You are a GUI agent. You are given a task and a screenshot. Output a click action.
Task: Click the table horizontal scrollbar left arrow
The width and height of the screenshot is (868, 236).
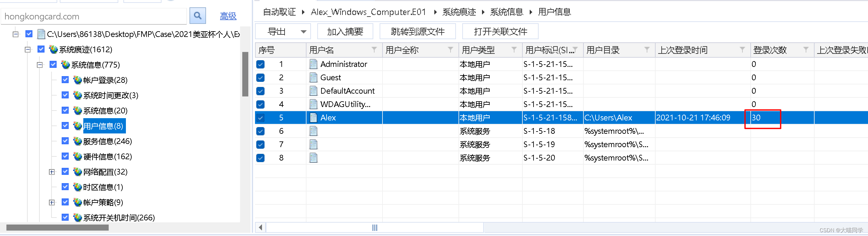click(x=260, y=228)
